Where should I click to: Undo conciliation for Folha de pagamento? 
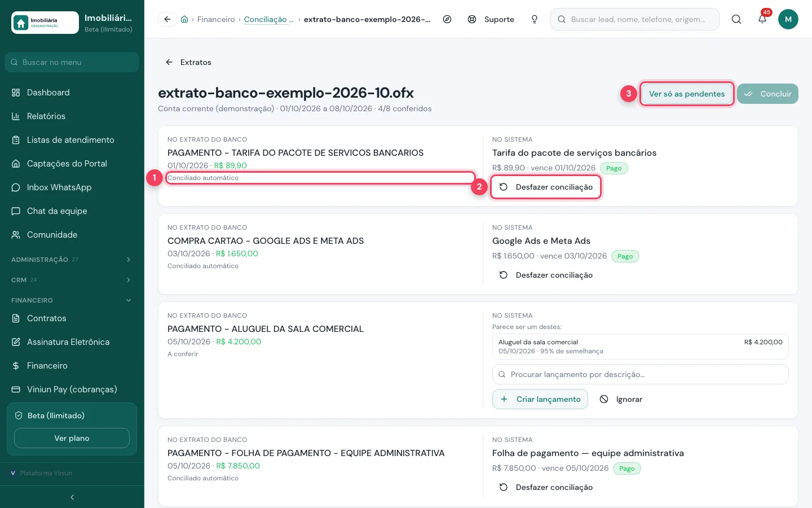[x=546, y=487]
